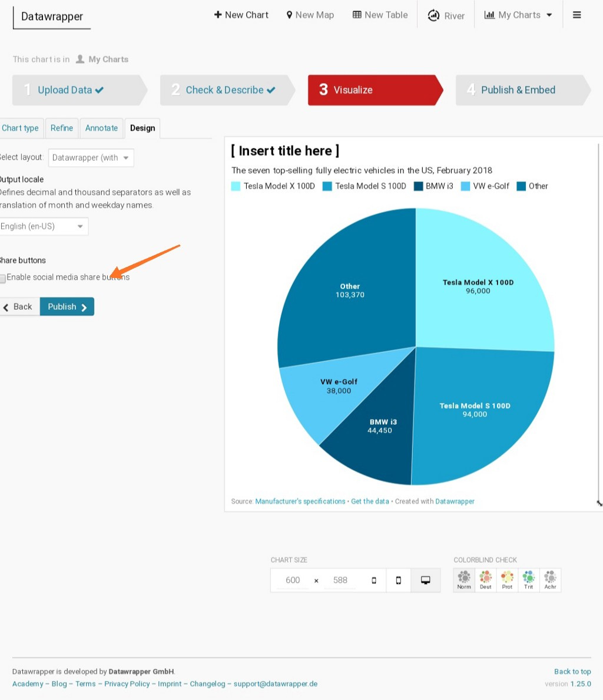The height and width of the screenshot is (700, 603).
Task: Toggle the Trit colorblind simulation
Action: point(528,580)
